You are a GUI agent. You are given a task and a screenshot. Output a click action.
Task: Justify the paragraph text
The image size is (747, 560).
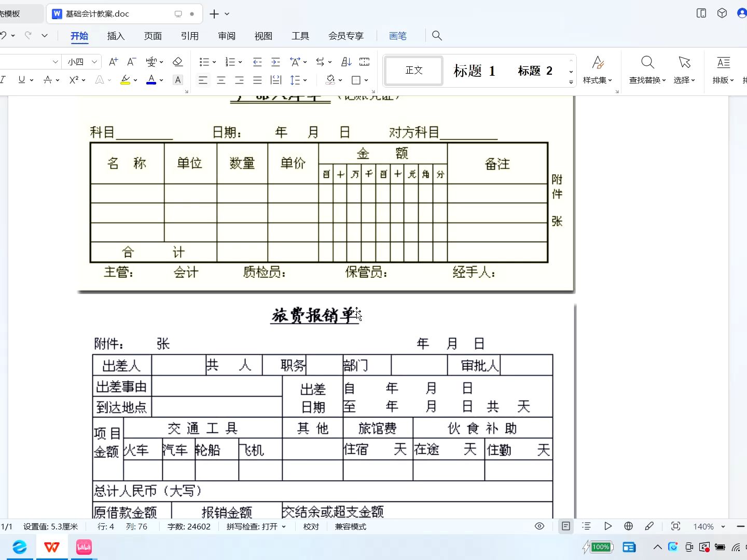click(x=257, y=80)
